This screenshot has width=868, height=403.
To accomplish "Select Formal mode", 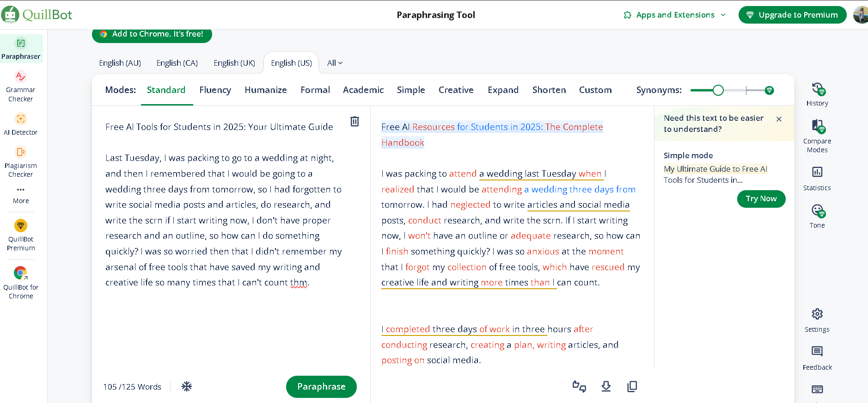I will pyautogui.click(x=315, y=90).
